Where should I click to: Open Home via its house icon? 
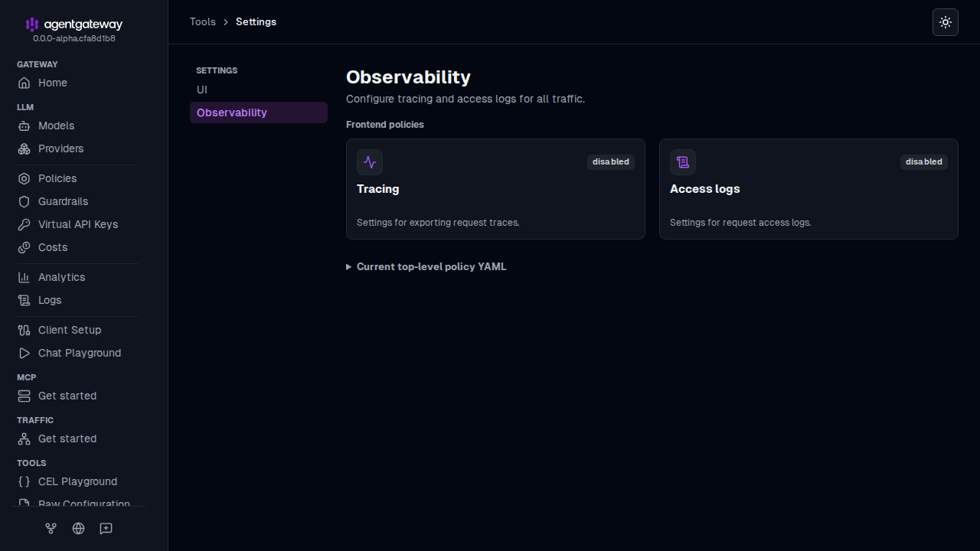(24, 83)
